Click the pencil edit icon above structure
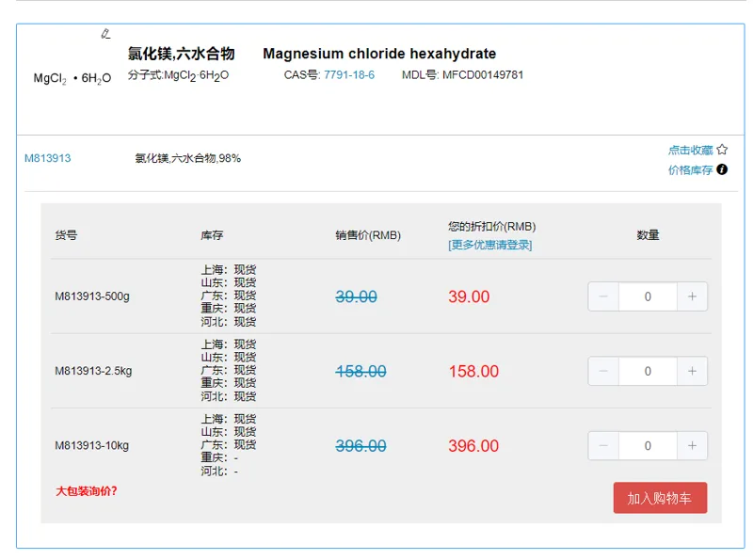This screenshot has height=560, width=753. (105, 34)
